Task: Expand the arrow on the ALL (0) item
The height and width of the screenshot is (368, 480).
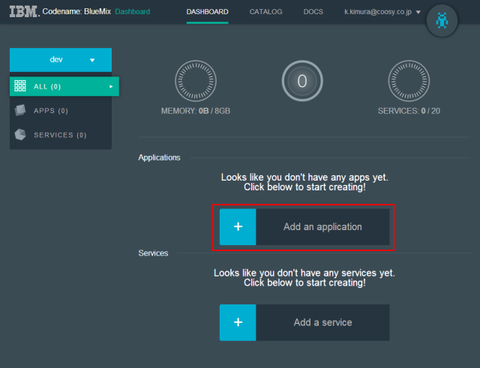Action: [111, 87]
